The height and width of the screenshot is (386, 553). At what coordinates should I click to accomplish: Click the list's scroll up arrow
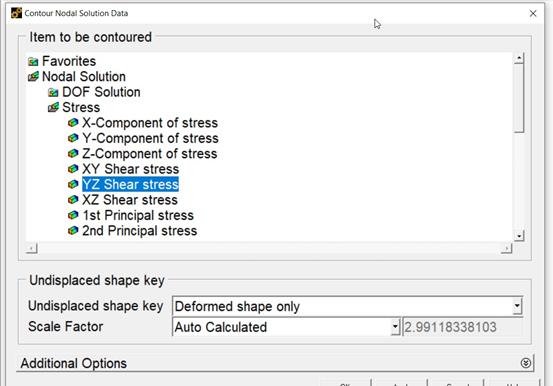(x=519, y=58)
